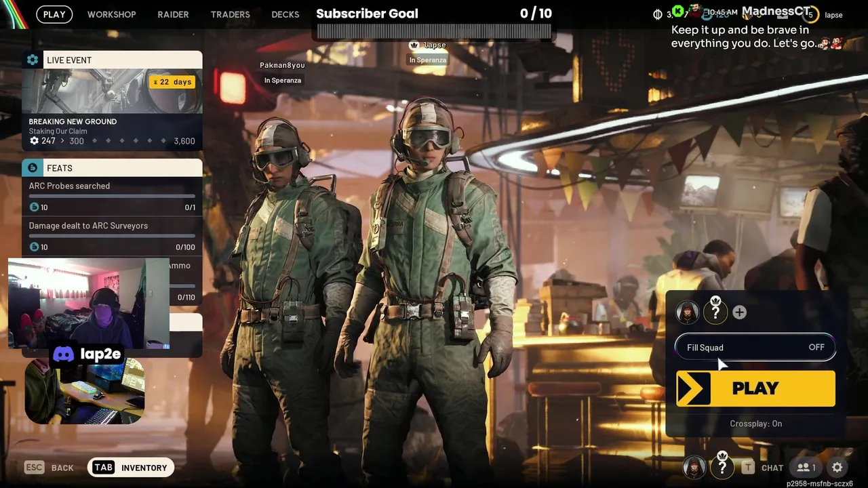Click question-mark party slot in bottom bar

[722, 466]
